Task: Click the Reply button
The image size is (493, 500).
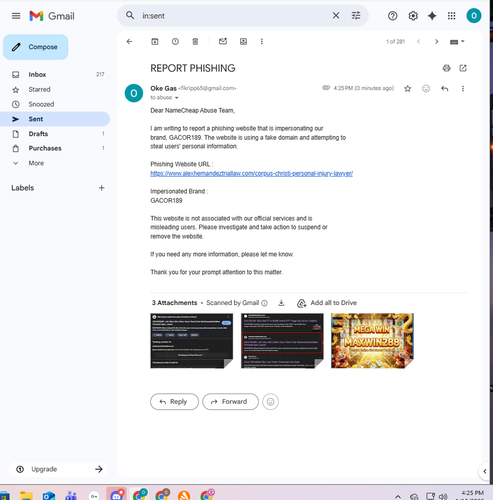Action: (174, 402)
